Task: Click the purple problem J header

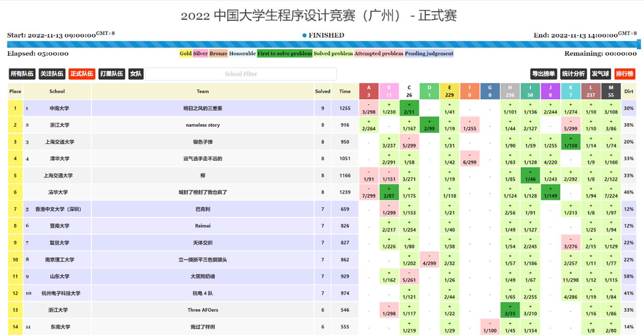Action: (551, 91)
